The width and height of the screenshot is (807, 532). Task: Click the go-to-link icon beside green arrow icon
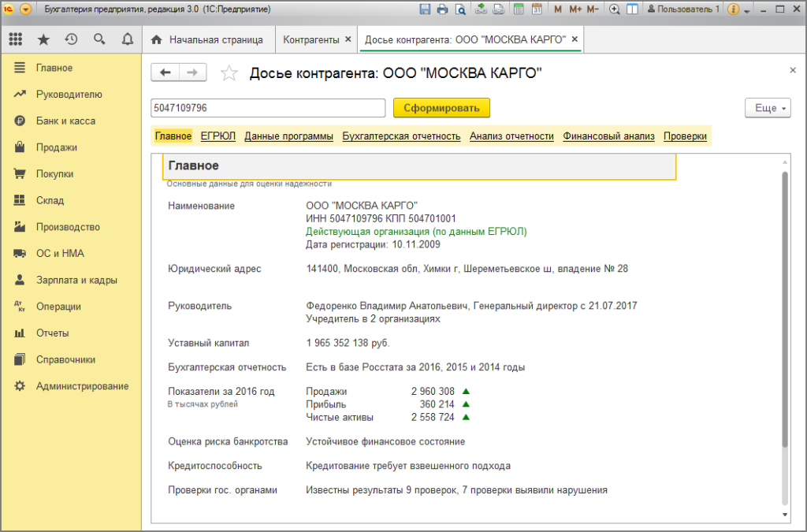(499, 9)
